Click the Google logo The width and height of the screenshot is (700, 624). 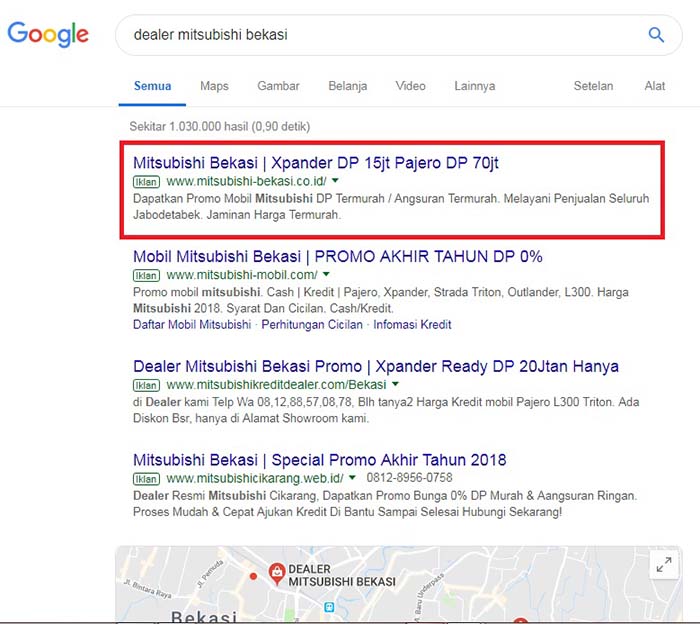click(x=48, y=34)
